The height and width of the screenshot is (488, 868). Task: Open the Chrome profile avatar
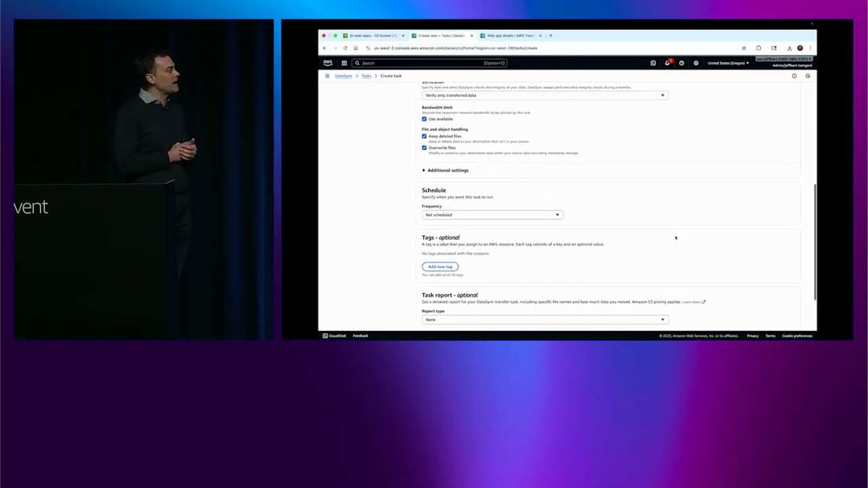click(x=800, y=48)
